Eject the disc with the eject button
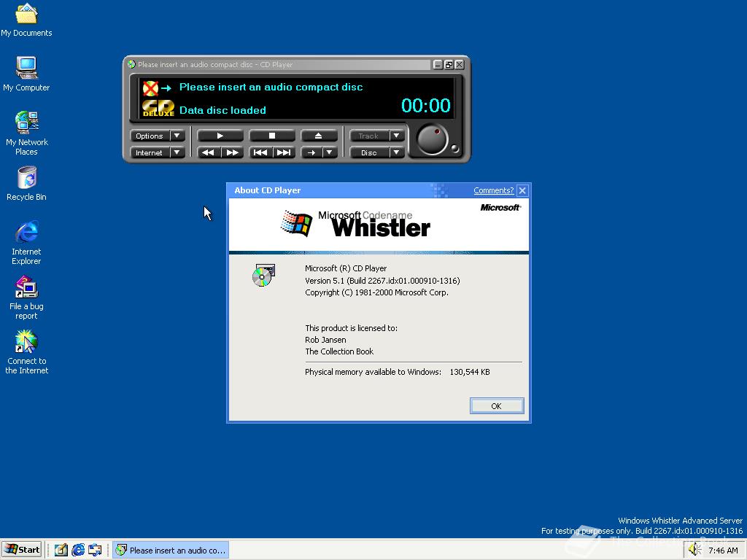Screen dimensions: 747x560 319,136
